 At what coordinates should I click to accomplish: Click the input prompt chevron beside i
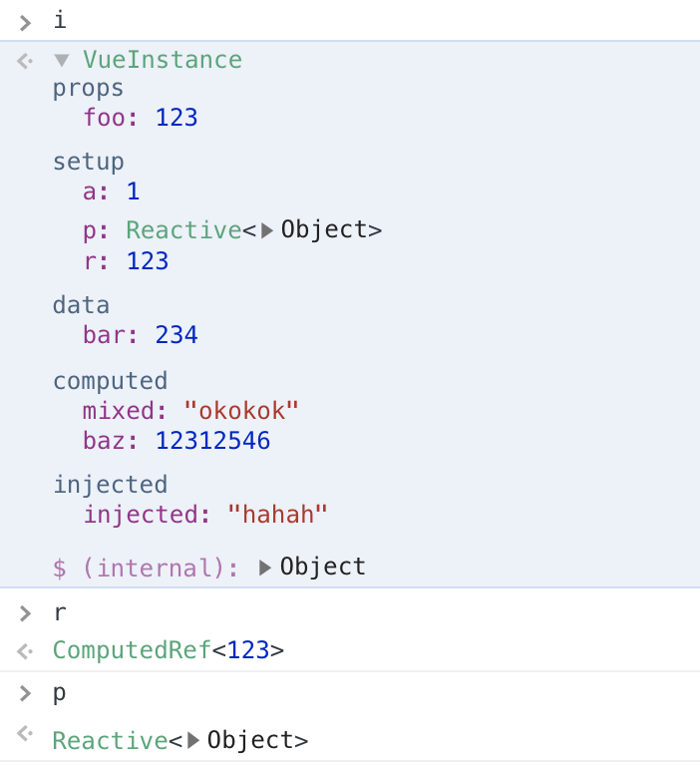tap(25, 23)
